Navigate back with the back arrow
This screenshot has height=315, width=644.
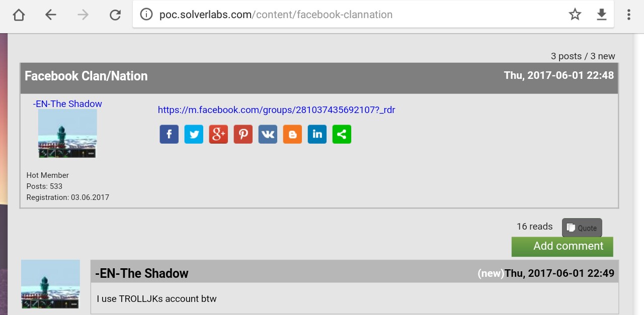51,15
